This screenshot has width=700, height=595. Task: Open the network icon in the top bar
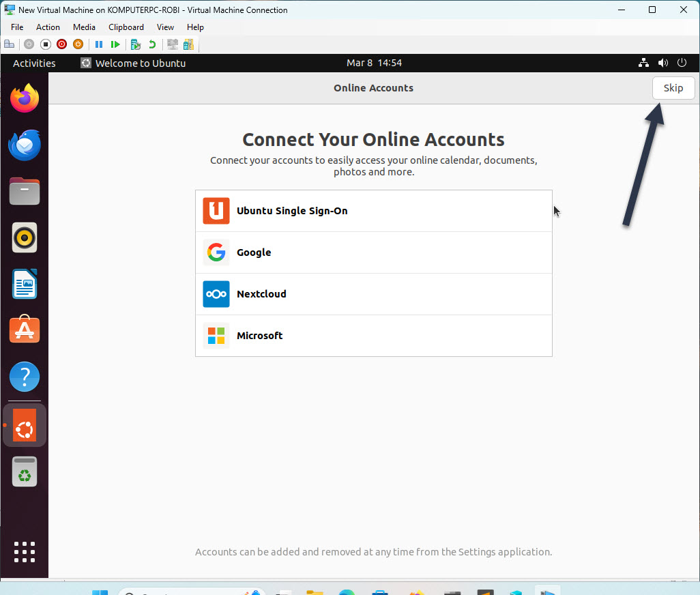pos(643,62)
